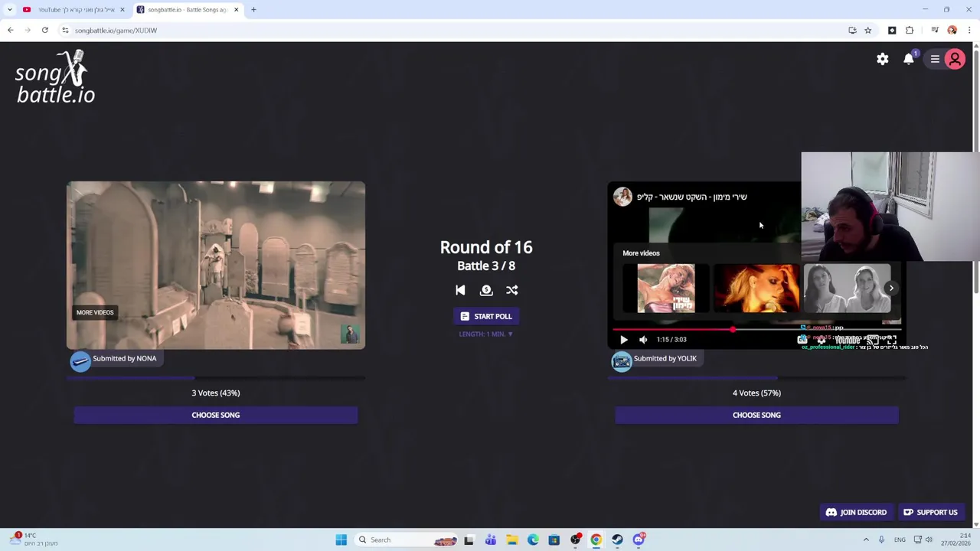Switch to the YouTube browser tab
Screen dimensions: 980x551
click(73, 10)
